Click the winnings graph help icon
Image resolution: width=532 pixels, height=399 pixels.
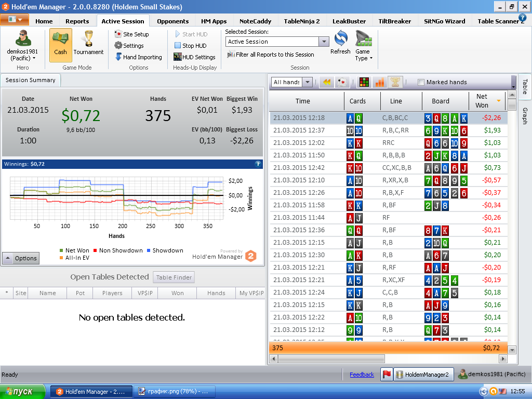pyautogui.click(x=258, y=164)
